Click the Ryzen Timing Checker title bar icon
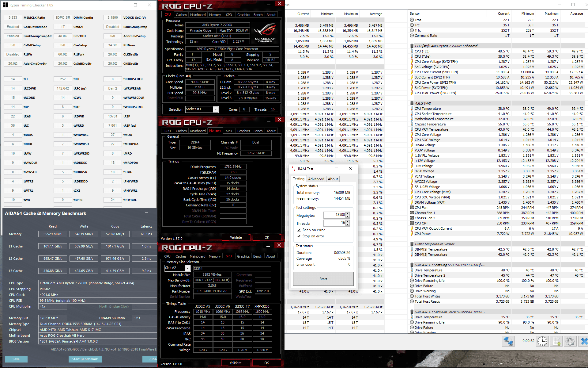Screen dimensions: 588x368 coord(5,5)
